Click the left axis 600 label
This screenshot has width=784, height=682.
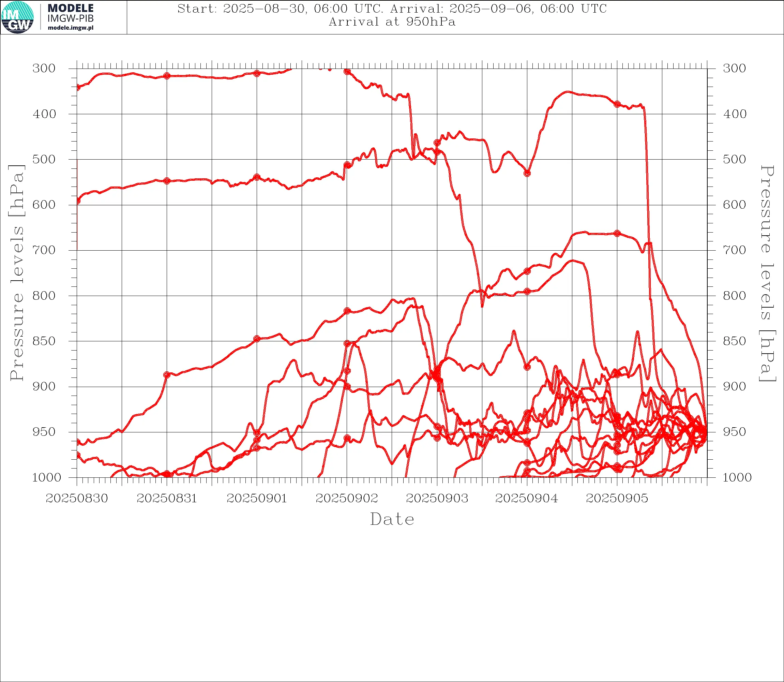pyautogui.click(x=44, y=205)
